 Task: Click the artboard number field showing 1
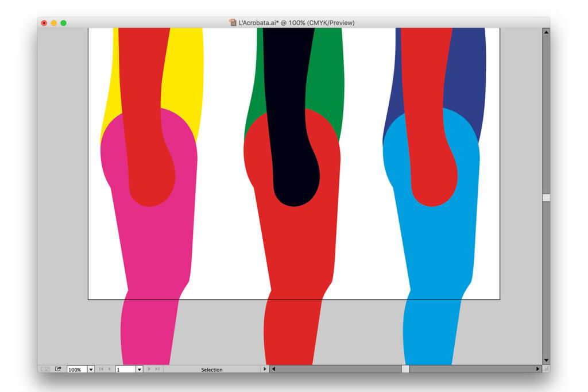125,370
